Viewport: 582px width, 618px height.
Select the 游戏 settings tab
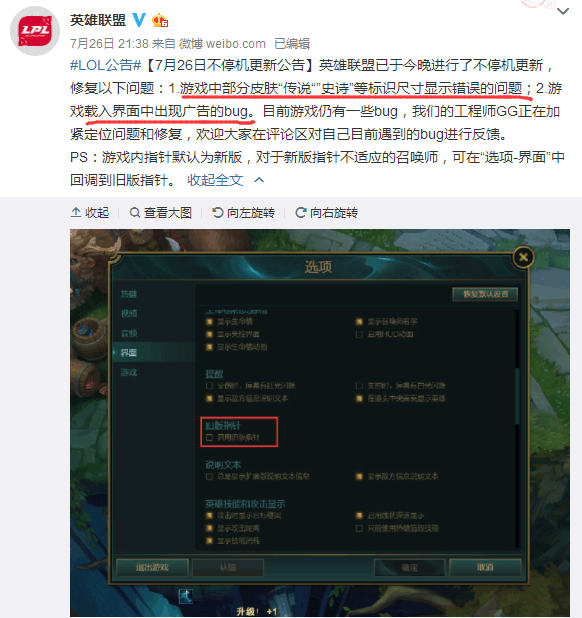tap(129, 372)
